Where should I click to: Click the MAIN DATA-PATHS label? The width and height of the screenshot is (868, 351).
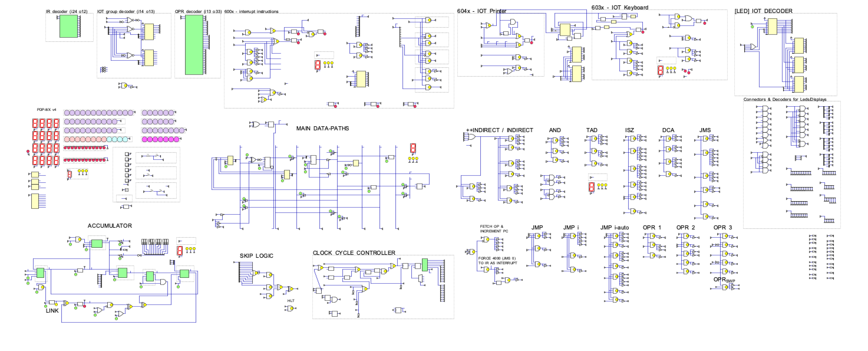click(x=322, y=129)
